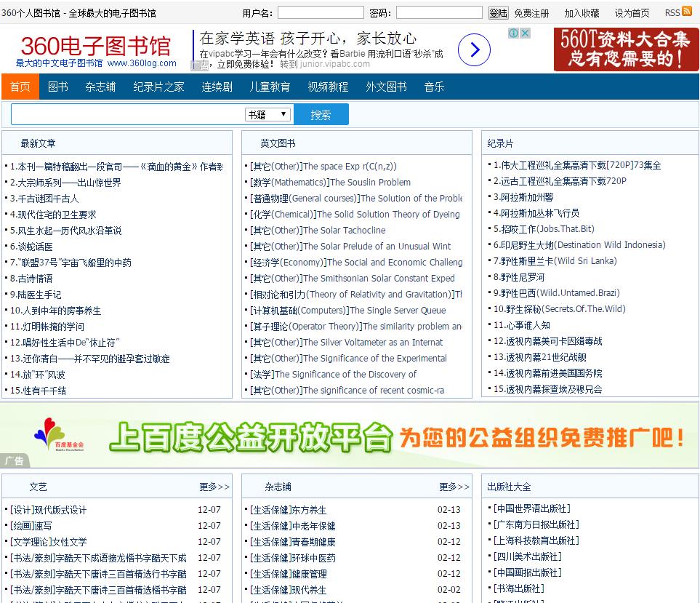The image size is (700, 603).
Task: Open documentary 8.野性尼罗河
Action: coord(519,277)
